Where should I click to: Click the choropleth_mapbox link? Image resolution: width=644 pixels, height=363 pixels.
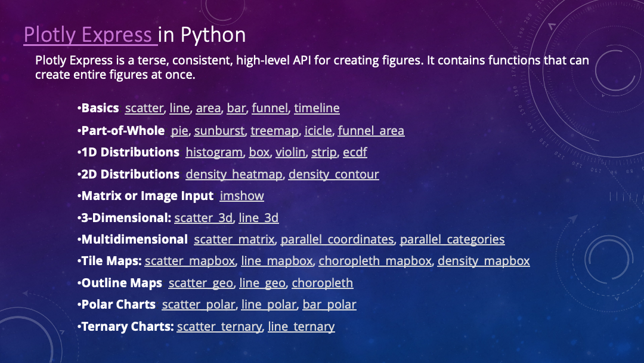pos(375,261)
